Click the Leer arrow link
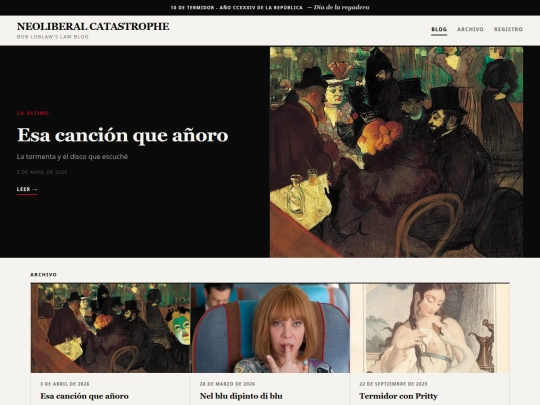The image size is (540, 405). 27,189
